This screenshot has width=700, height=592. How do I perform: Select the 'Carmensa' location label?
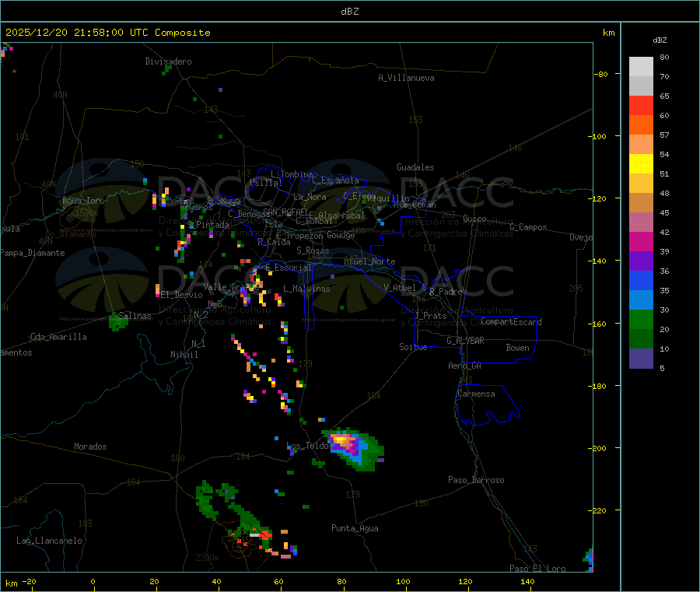476,394
